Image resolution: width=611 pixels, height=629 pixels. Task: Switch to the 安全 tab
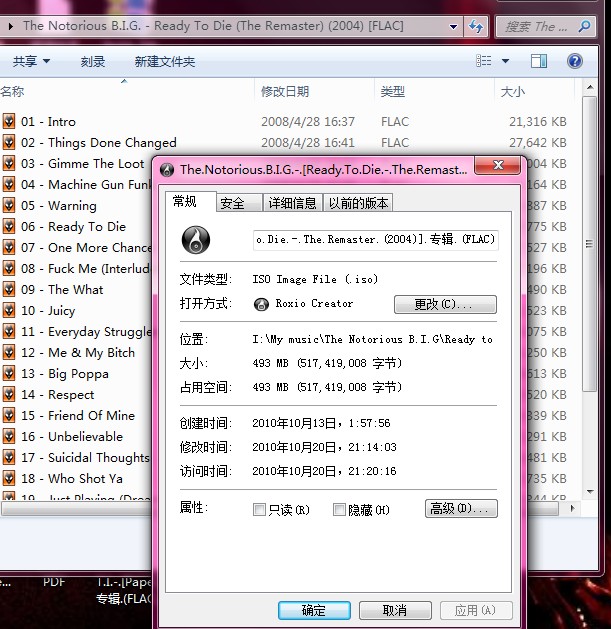239,203
